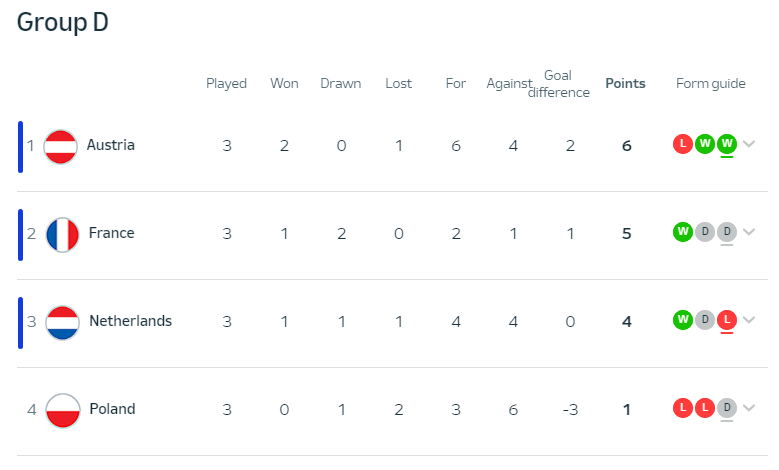
Task: Expand Austria's form guide chevron
Action: (x=749, y=144)
